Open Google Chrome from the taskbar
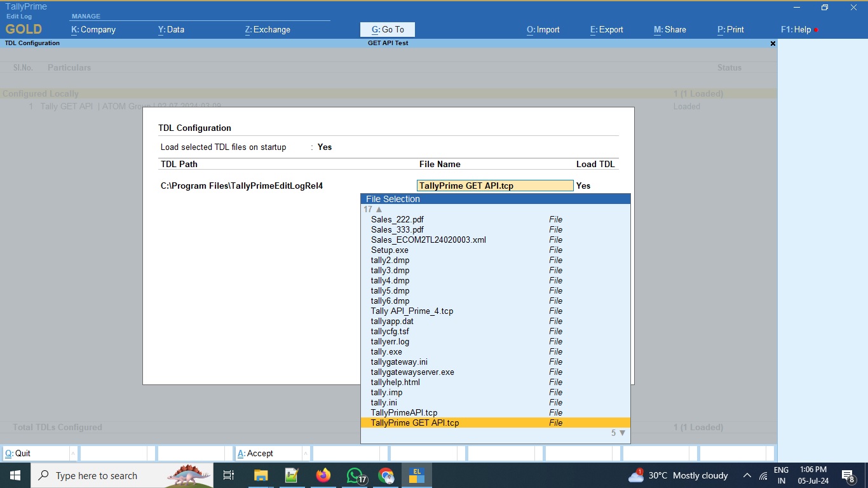This screenshot has height=488, width=868. point(386,475)
